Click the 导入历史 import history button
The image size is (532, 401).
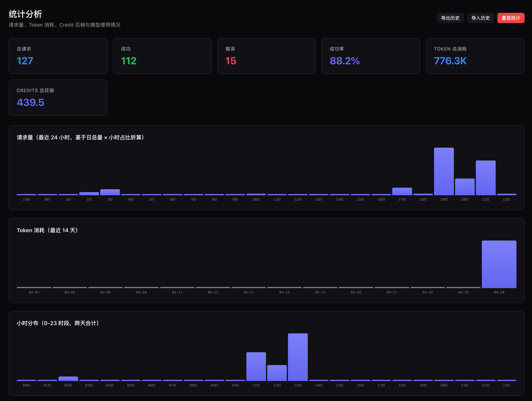point(480,18)
